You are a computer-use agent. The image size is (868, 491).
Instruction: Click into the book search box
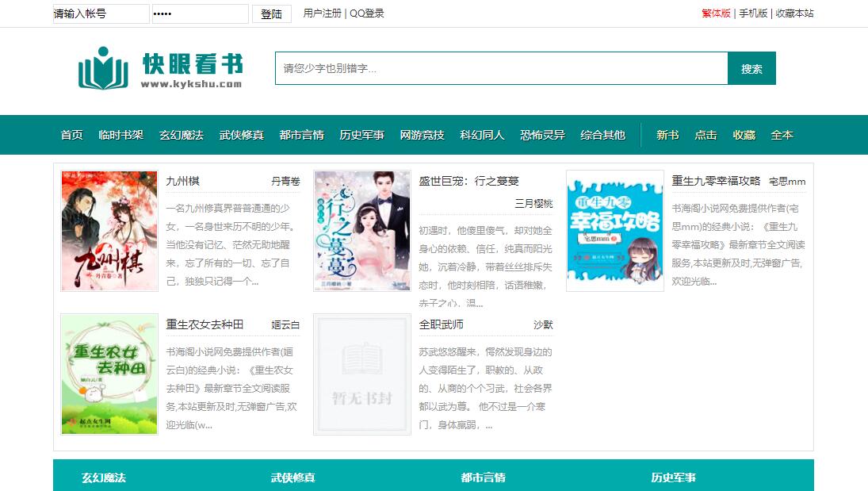[501, 69]
